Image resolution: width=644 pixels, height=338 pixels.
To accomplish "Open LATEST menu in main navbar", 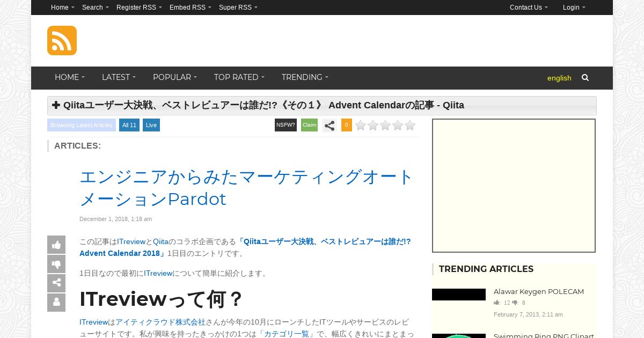I will [x=119, y=78].
